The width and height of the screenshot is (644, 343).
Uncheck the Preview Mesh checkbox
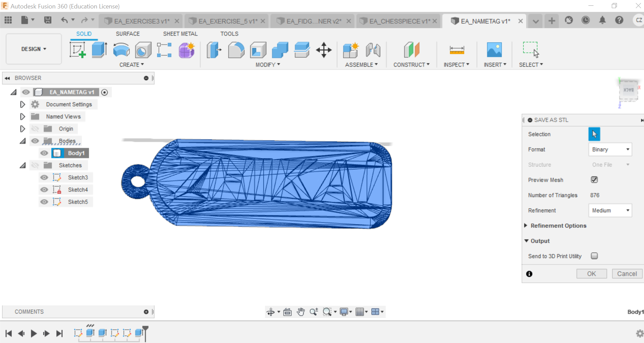point(594,179)
